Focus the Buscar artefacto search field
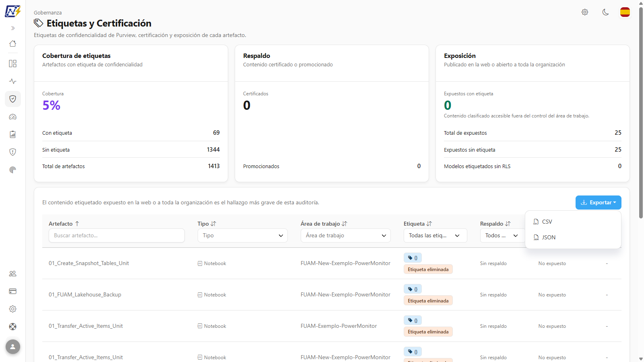This screenshot has height=362, width=644. click(x=117, y=236)
